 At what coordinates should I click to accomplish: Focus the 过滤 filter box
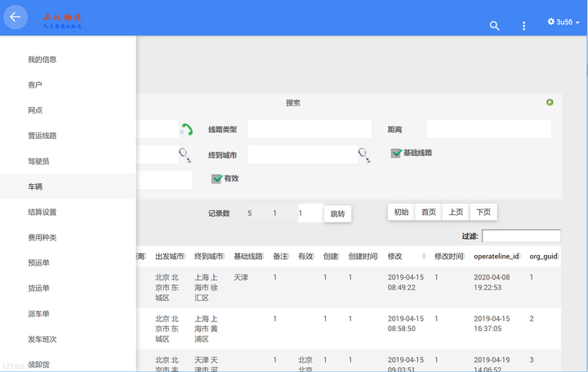point(521,236)
